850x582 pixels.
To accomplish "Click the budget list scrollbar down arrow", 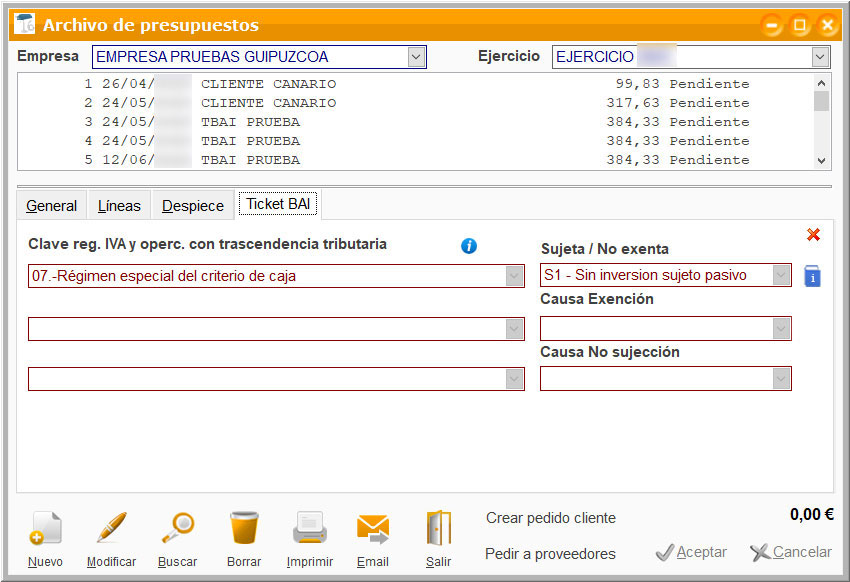I will tap(821, 160).
